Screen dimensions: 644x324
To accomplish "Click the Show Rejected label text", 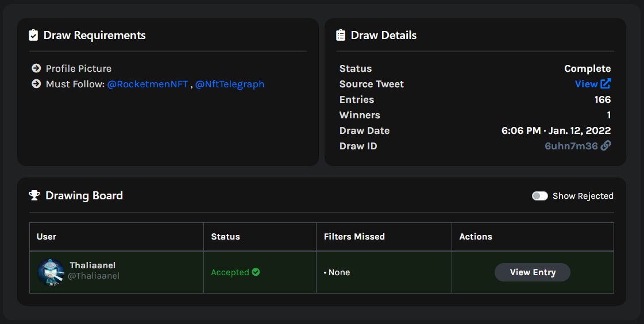I will (583, 196).
